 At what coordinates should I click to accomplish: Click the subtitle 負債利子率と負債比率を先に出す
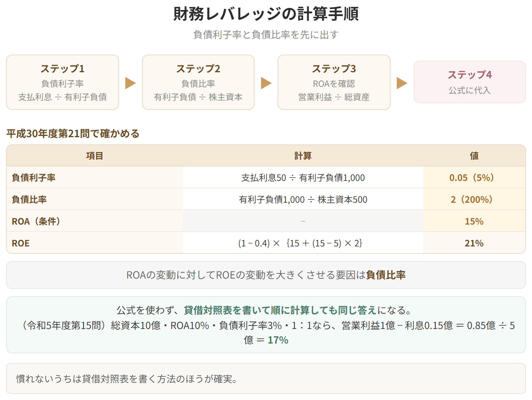pos(266,35)
